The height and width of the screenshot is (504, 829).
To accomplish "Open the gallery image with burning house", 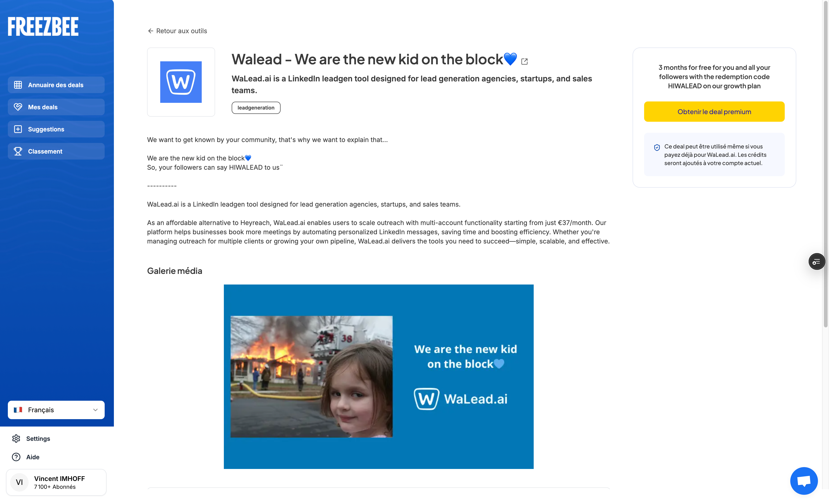I will (x=379, y=377).
